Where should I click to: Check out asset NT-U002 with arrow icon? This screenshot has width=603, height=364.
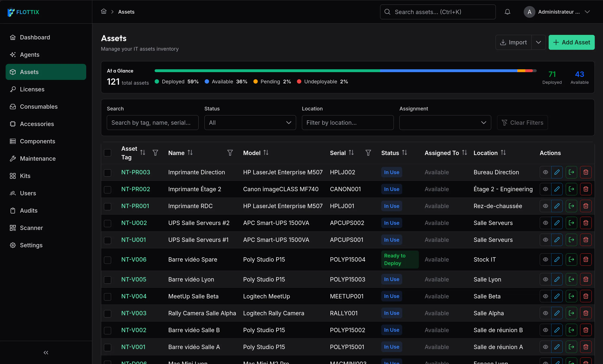(x=571, y=223)
